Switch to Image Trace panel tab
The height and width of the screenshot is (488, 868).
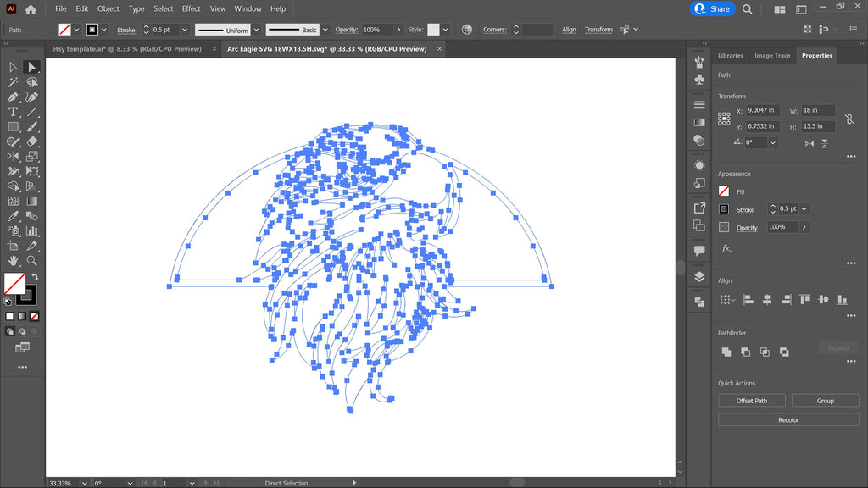click(772, 55)
